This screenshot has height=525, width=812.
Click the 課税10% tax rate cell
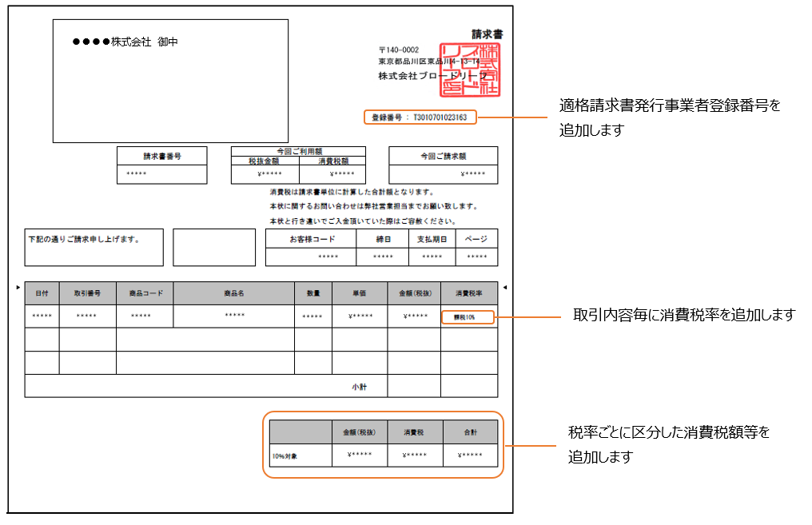coord(467,317)
